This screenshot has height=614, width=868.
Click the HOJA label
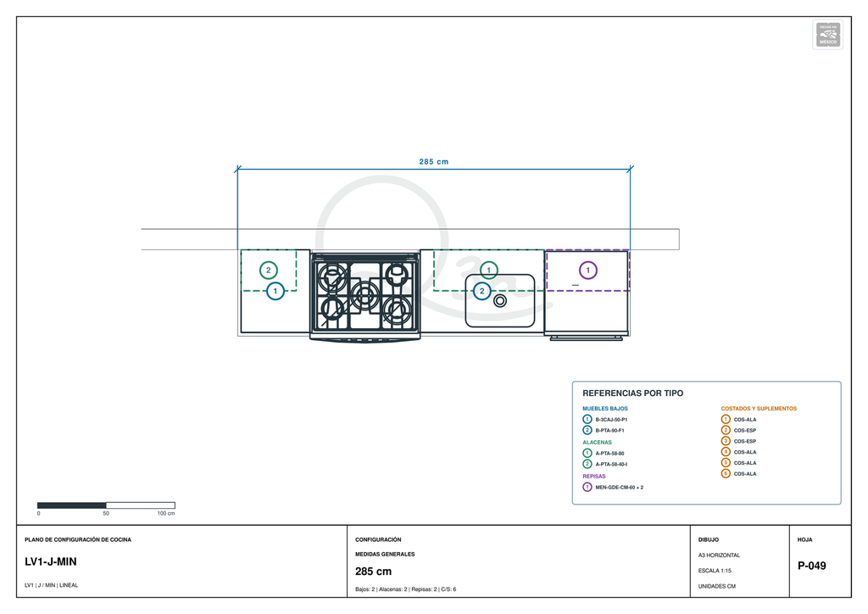coord(805,539)
